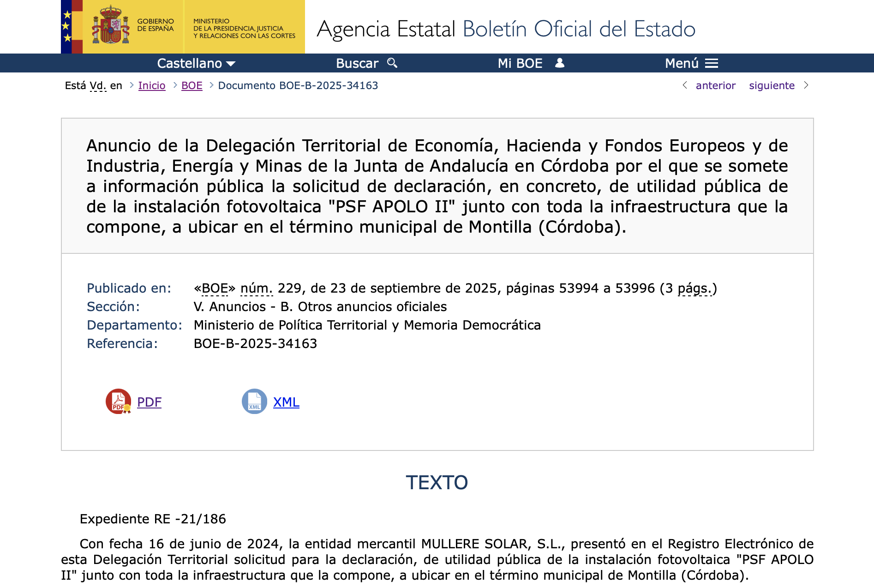Click the Gobierno de España coat of arms
874x588 pixels.
click(111, 26)
